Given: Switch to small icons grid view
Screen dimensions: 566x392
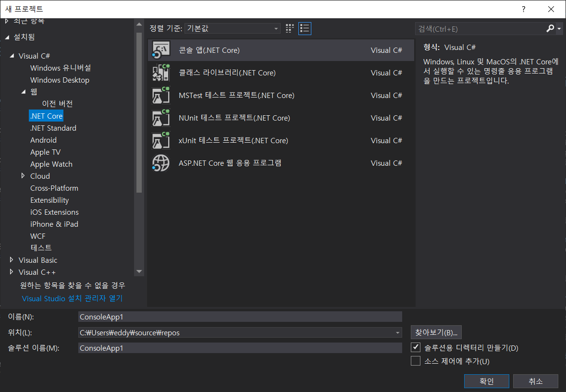Looking at the screenshot, I should point(290,28).
